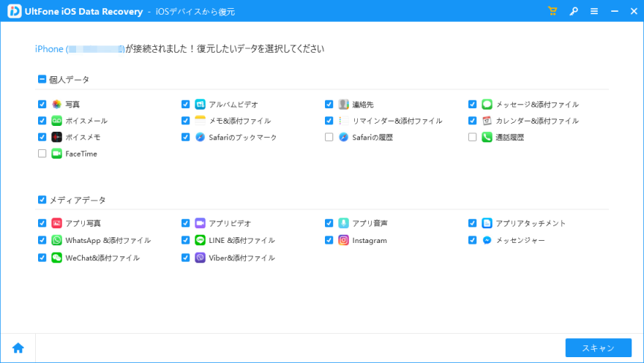644x363 pixels.
Task: Click the 個人データ section heading text
Action: point(70,80)
